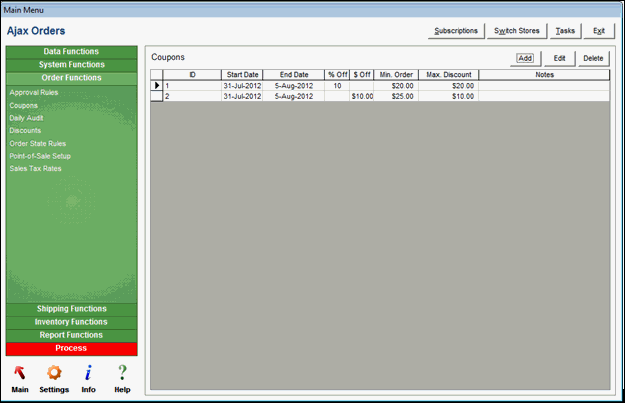
Task: Expand System Functions section
Action: 71,64
